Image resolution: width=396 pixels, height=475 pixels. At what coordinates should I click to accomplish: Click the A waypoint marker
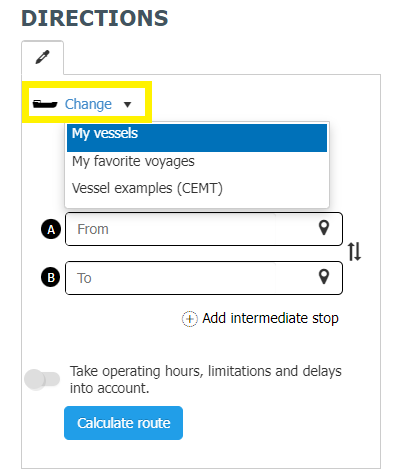(x=51, y=229)
